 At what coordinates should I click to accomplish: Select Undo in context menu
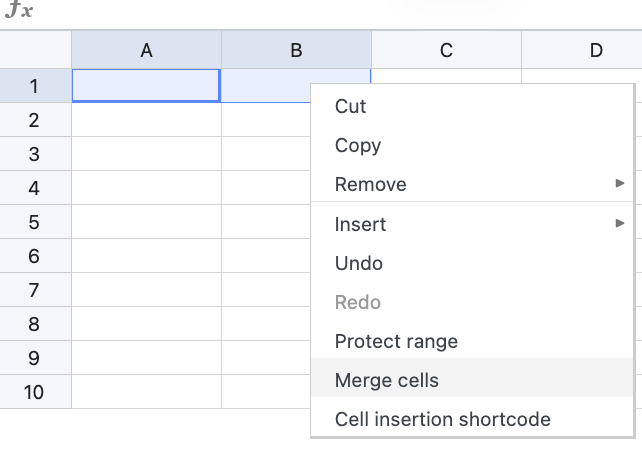click(x=359, y=263)
